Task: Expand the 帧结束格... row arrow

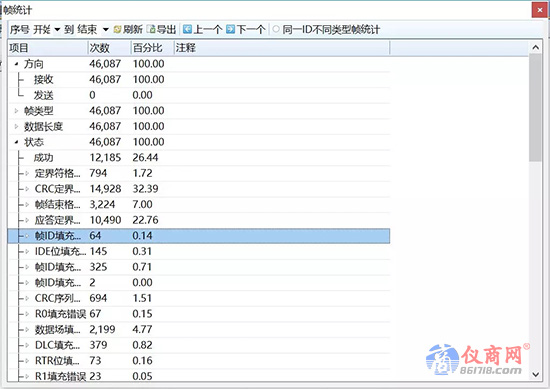Action: [x=27, y=204]
